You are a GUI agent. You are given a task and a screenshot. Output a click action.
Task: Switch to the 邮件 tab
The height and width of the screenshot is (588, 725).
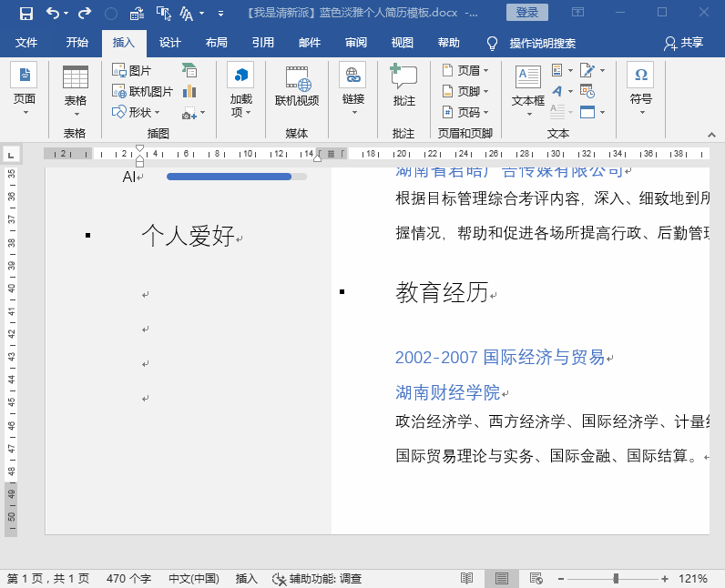pyautogui.click(x=310, y=43)
